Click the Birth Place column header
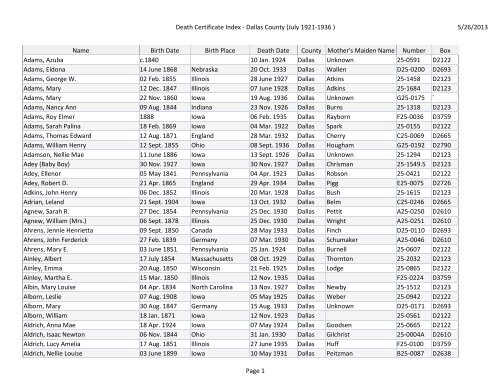Screen dimensions: 500x386 point(220,50)
